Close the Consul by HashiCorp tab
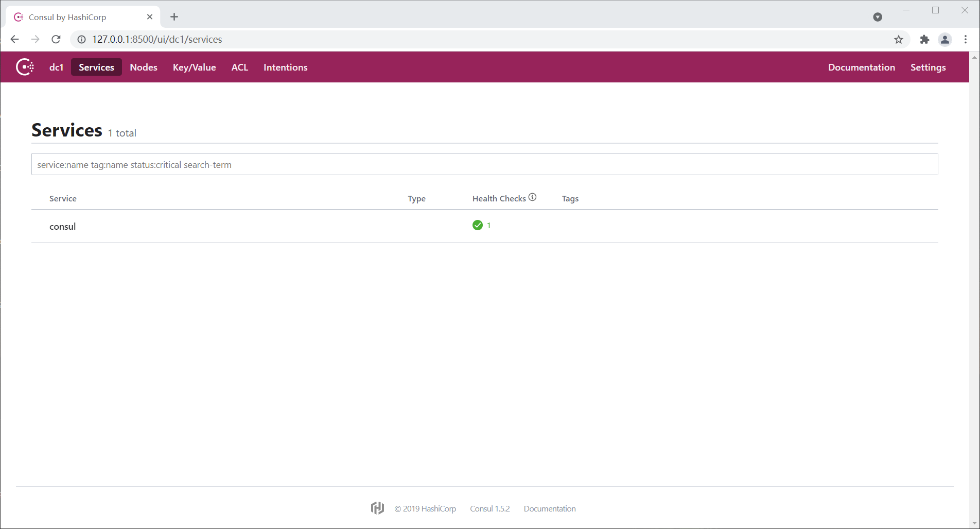Viewport: 980px width, 529px height. point(150,17)
